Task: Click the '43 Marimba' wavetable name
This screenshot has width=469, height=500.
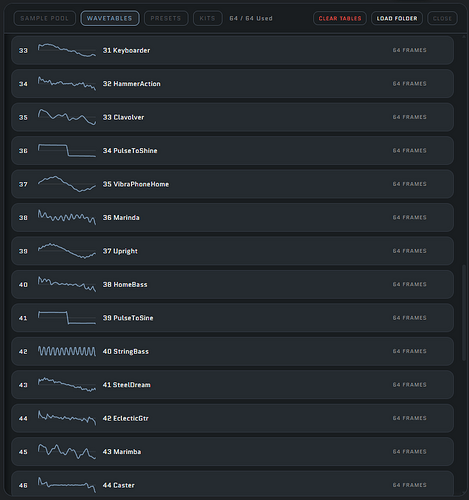Action: [122, 452]
